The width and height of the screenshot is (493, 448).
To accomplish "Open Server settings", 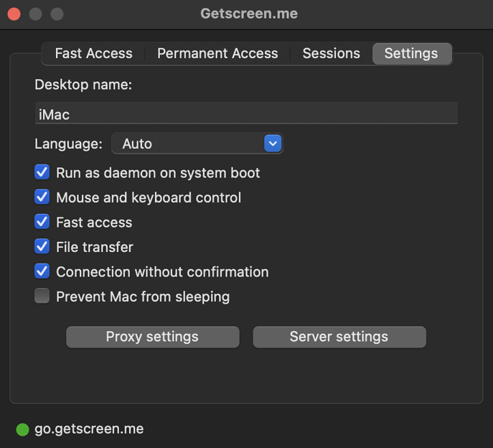I will 339,337.
